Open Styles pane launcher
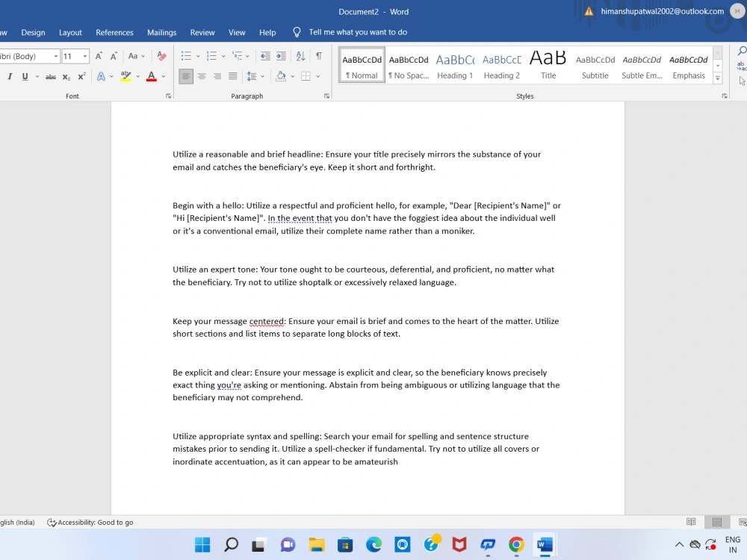 click(725, 96)
